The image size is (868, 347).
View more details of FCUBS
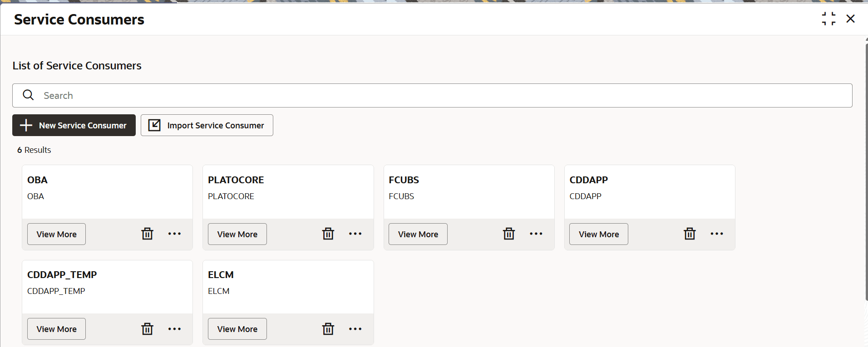point(418,234)
